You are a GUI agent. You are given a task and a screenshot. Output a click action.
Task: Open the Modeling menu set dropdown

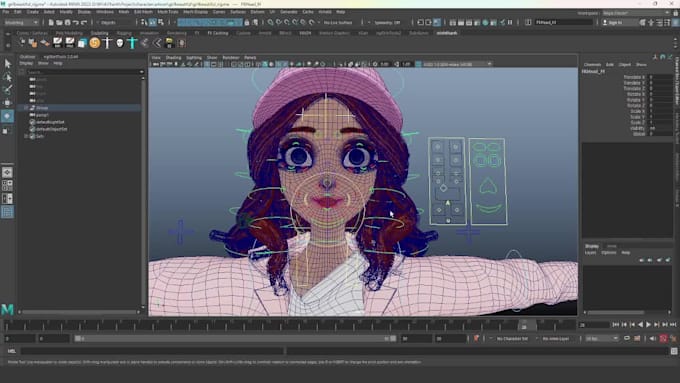pos(21,22)
